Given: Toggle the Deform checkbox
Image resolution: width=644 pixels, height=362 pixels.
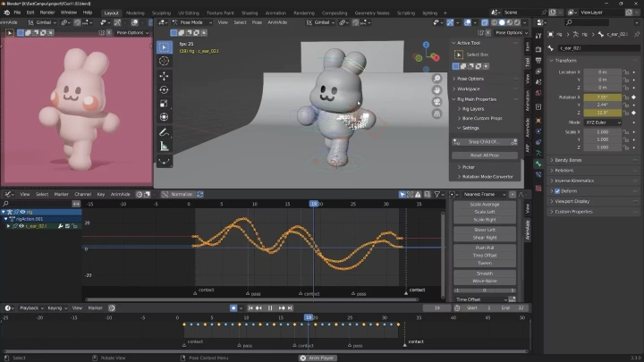Looking at the screenshot, I should tap(557, 191).
